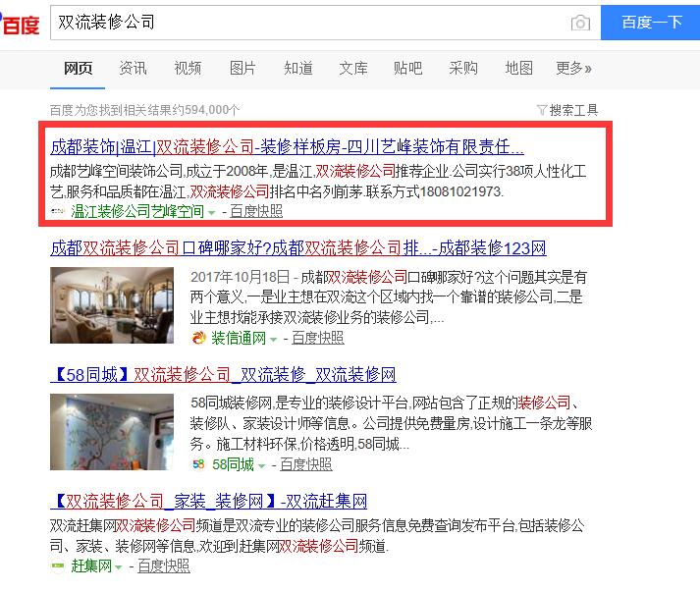The width and height of the screenshot is (700, 592).
Task: Open 百度快照 for 58同城 result
Action: point(306,464)
